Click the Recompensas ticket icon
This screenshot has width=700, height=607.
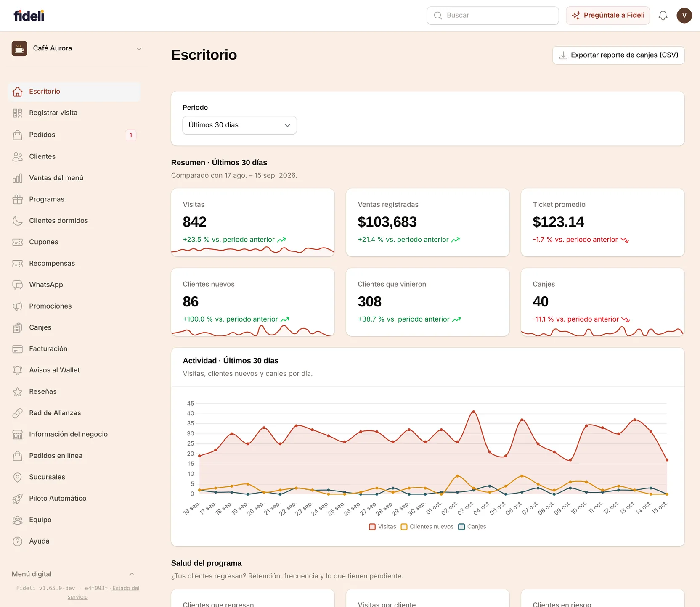click(17, 264)
